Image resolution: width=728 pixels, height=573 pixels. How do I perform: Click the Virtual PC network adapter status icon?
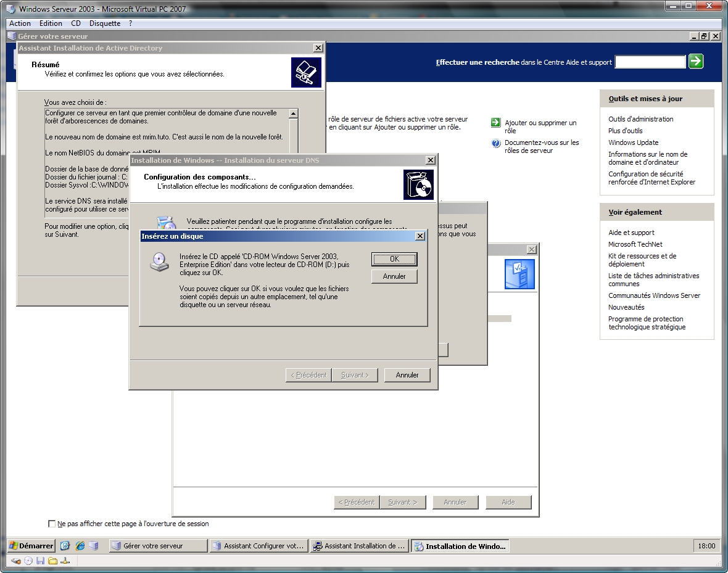click(x=65, y=561)
